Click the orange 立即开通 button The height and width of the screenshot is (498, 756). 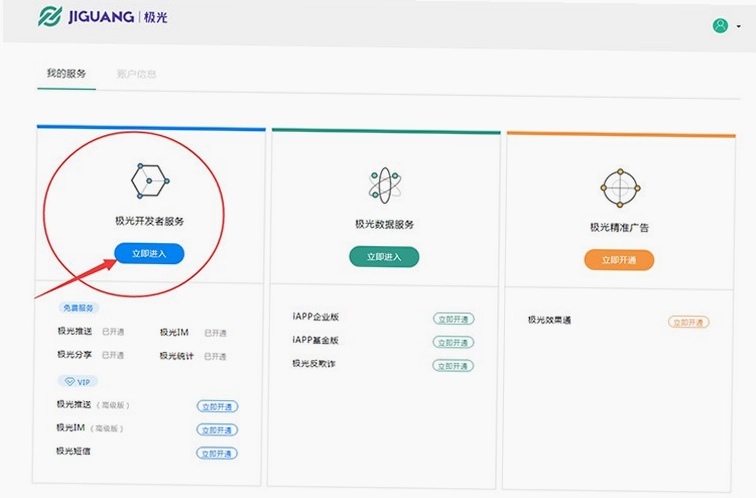(x=619, y=260)
